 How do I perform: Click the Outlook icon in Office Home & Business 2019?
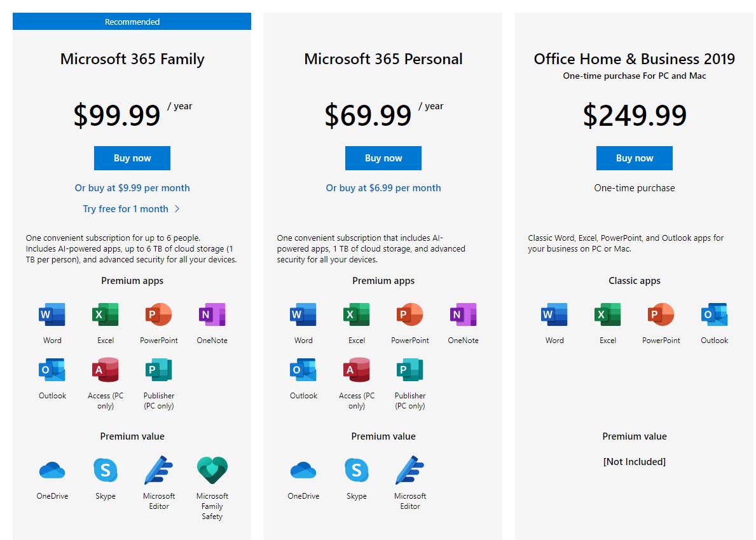(714, 314)
